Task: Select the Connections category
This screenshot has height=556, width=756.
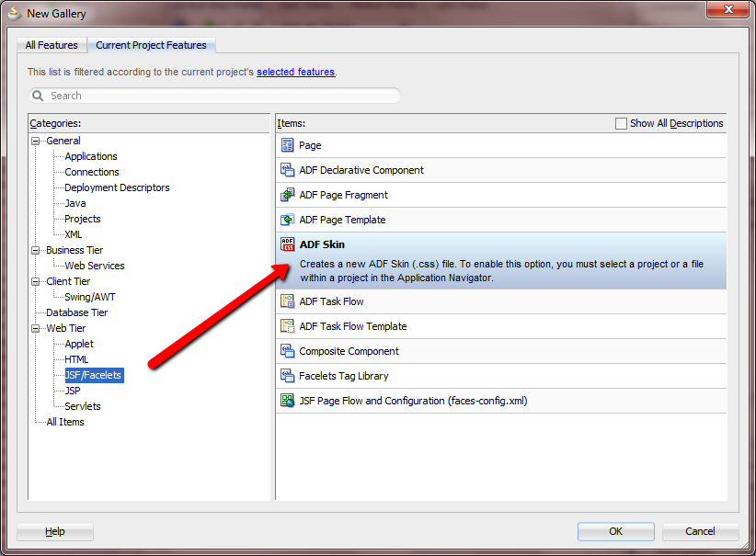Action: click(92, 172)
